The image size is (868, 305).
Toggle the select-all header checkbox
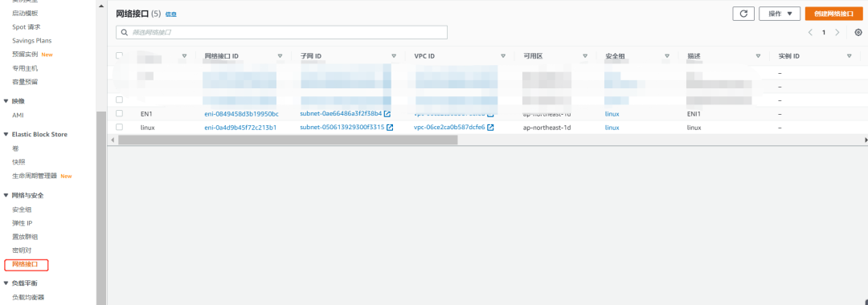119,56
